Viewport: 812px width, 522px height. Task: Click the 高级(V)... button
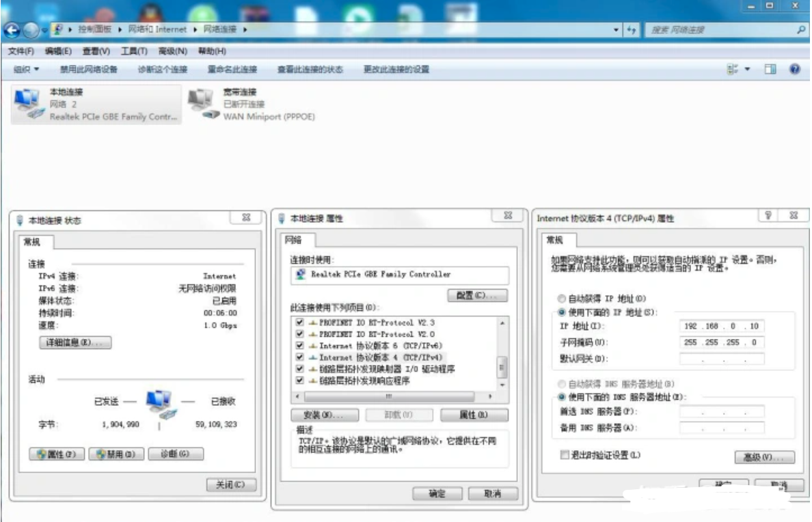(764, 457)
